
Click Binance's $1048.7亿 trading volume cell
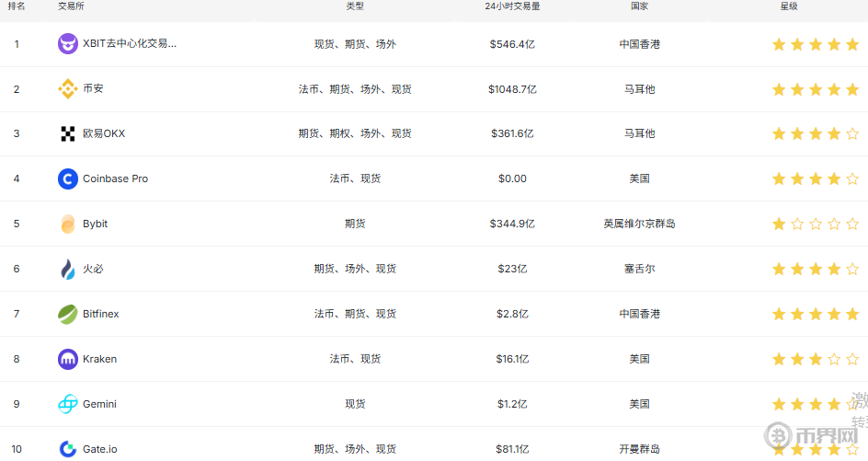pyautogui.click(x=512, y=89)
